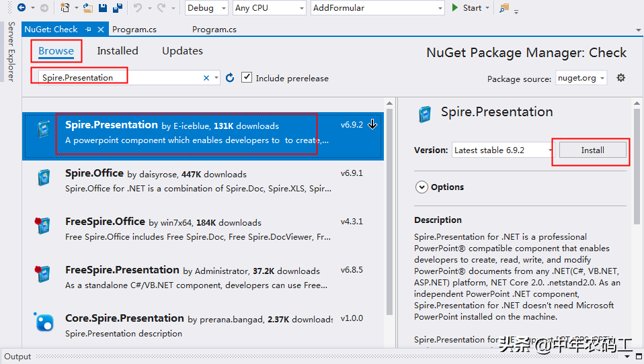Viewport: 644px width, 364px height.
Task: Select the FreeSpire.Office package row
Action: pos(203,232)
